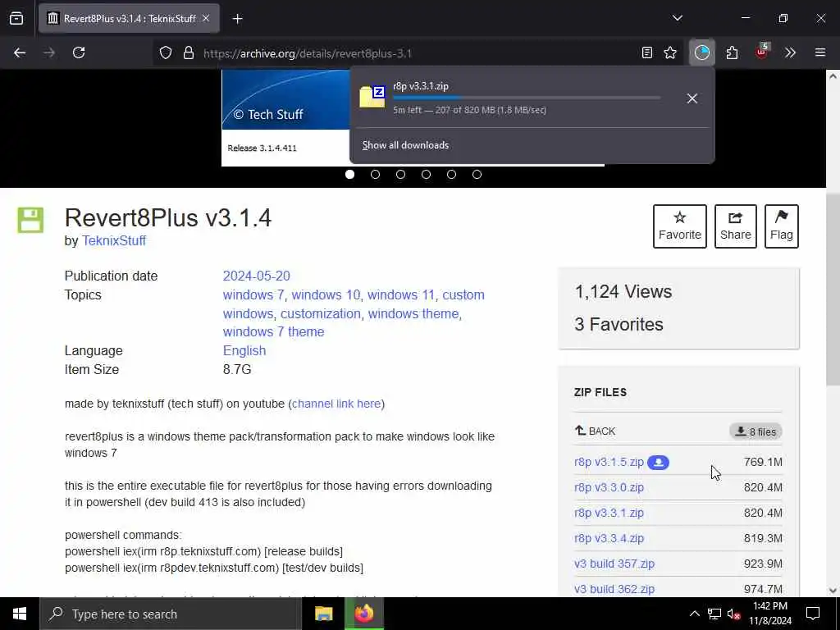This screenshot has width=840, height=630.
Task: Open tracking protection shield icon
Action: pos(166,53)
